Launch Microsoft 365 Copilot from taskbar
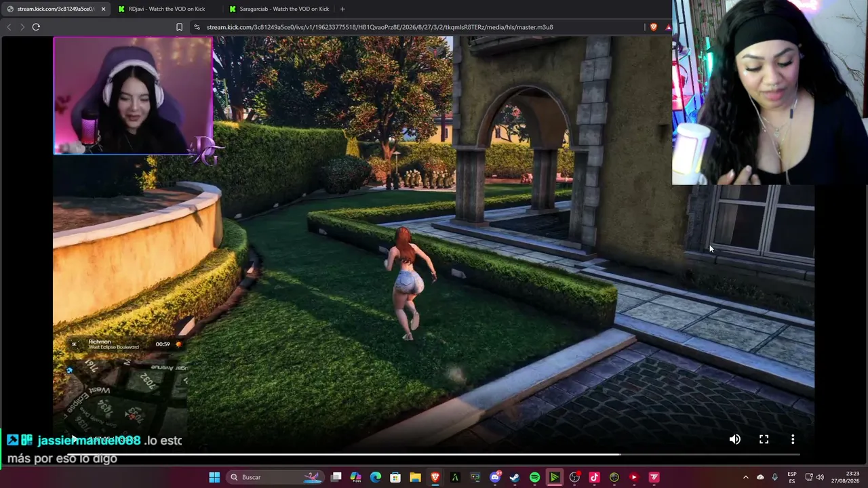The image size is (868, 488). (356, 477)
